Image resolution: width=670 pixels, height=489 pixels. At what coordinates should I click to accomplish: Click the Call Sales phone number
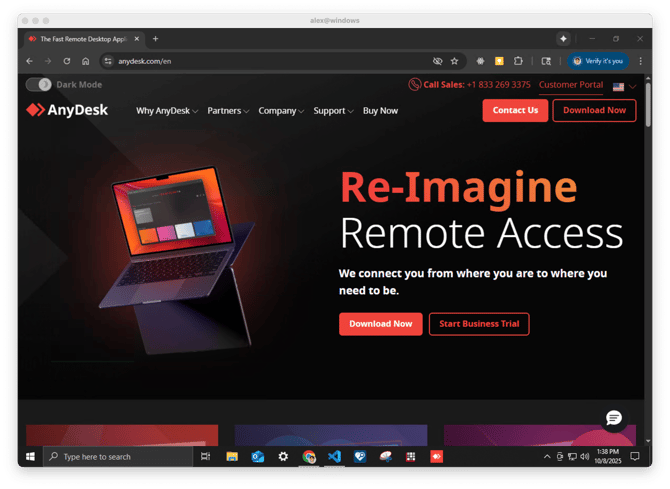point(498,85)
